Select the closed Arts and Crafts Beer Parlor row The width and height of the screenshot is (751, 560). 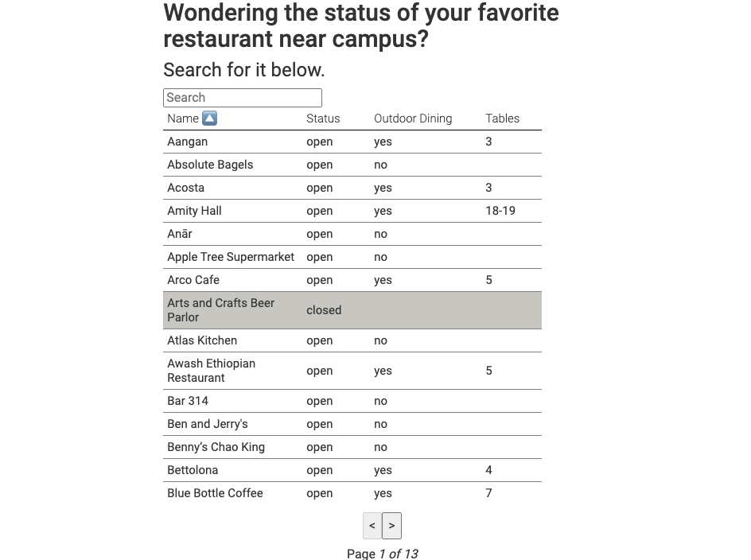352,310
